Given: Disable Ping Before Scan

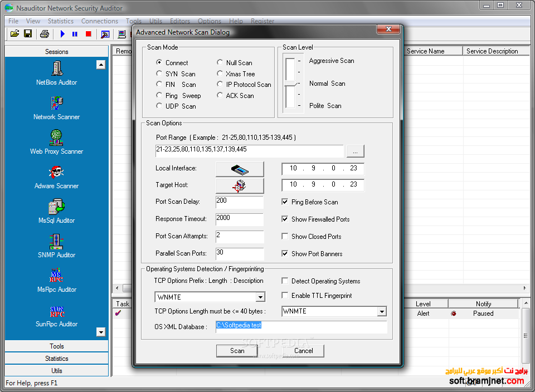Looking at the screenshot, I should click(285, 202).
